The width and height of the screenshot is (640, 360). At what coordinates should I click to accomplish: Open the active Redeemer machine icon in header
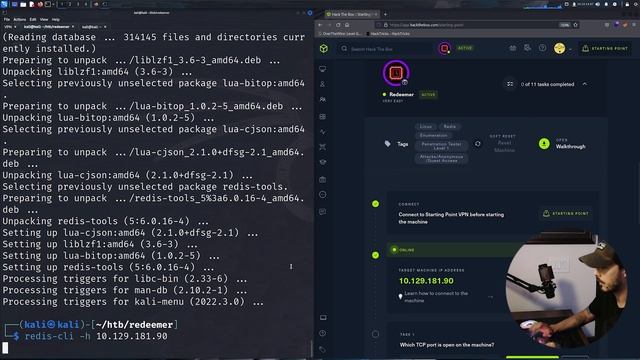click(x=444, y=49)
